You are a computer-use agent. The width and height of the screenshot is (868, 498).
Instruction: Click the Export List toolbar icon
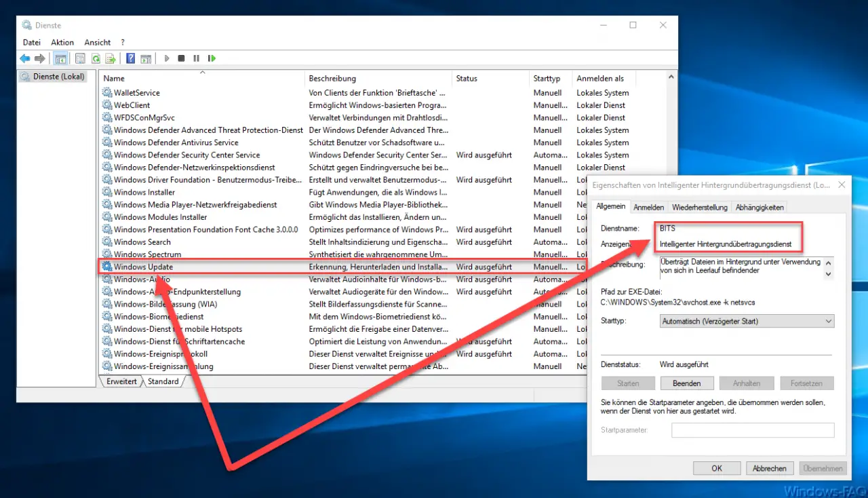click(x=111, y=59)
